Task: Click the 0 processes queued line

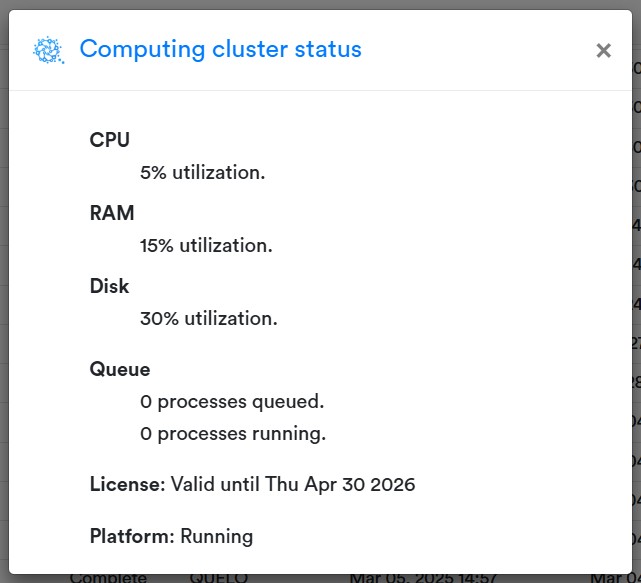Action: click(232, 401)
